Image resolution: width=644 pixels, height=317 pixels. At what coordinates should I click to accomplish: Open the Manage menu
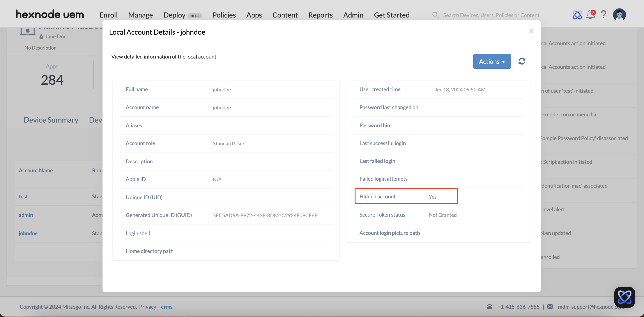140,15
